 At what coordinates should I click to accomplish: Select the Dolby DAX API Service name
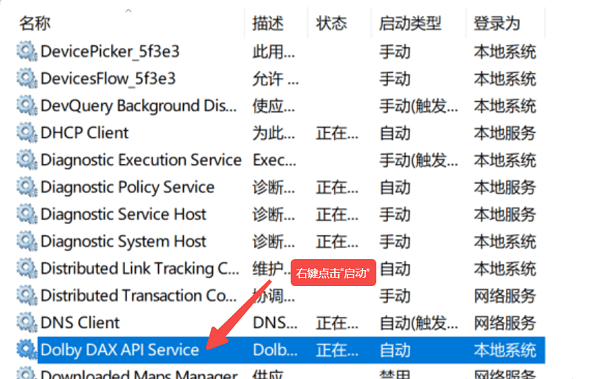[x=120, y=350]
